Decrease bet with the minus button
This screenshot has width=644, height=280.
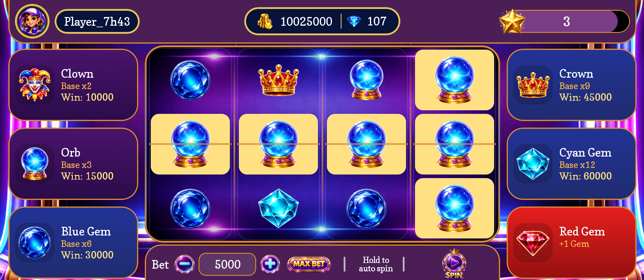point(185,264)
